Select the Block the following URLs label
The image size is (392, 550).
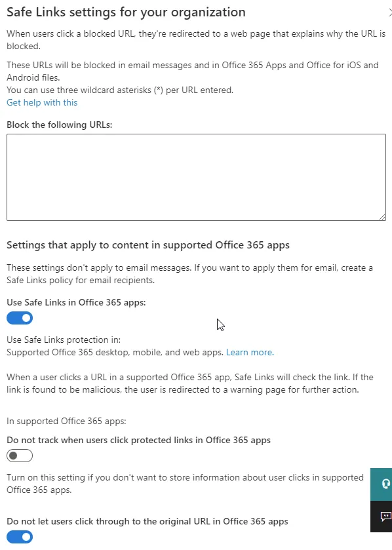tap(59, 125)
